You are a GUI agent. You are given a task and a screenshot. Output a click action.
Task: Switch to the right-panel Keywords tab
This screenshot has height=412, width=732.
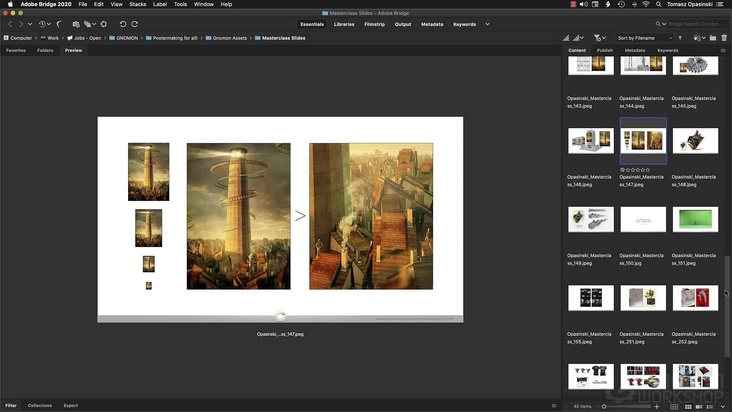click(668, 50)
